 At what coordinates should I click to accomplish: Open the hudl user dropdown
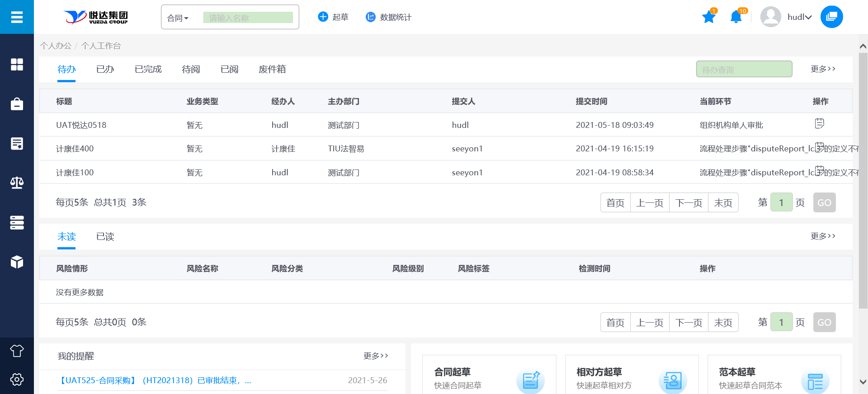point(799,17)
